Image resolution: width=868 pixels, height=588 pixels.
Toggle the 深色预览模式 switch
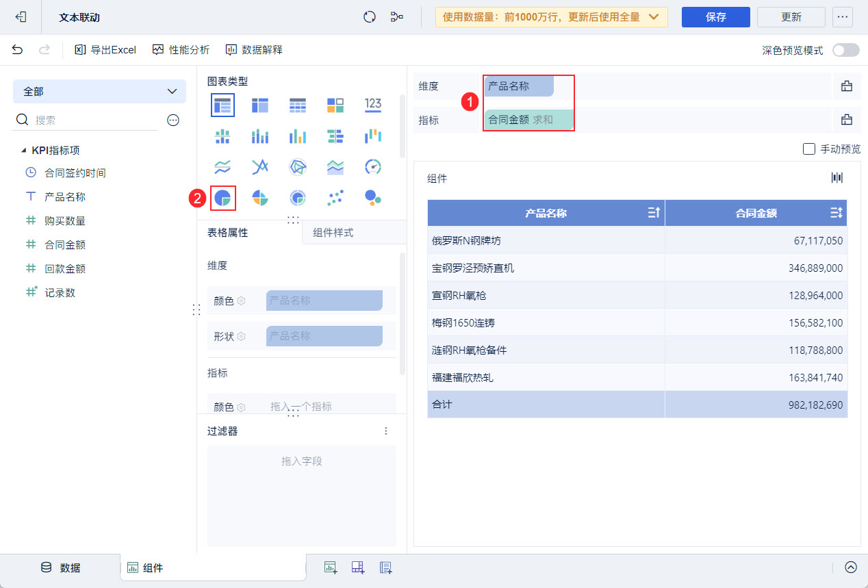846,50
